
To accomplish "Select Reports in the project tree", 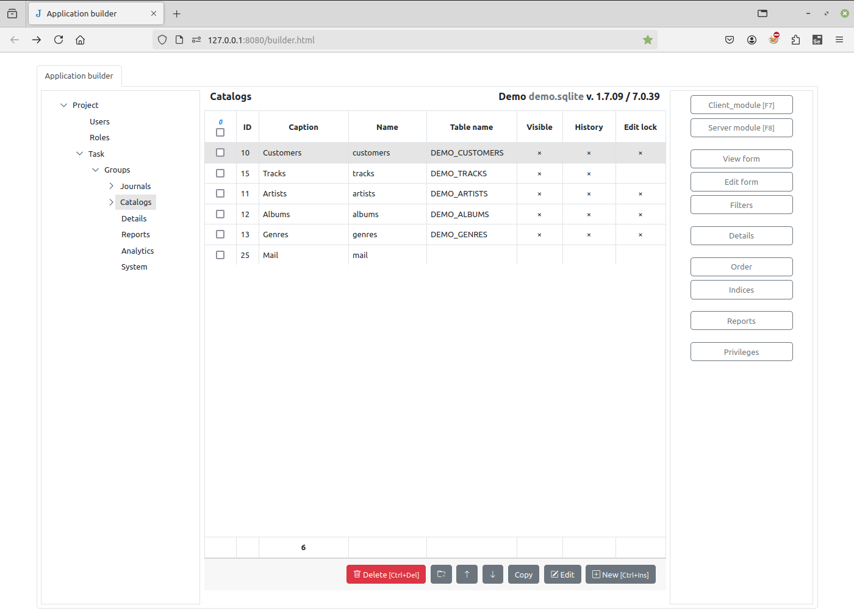I will [135, 234].
